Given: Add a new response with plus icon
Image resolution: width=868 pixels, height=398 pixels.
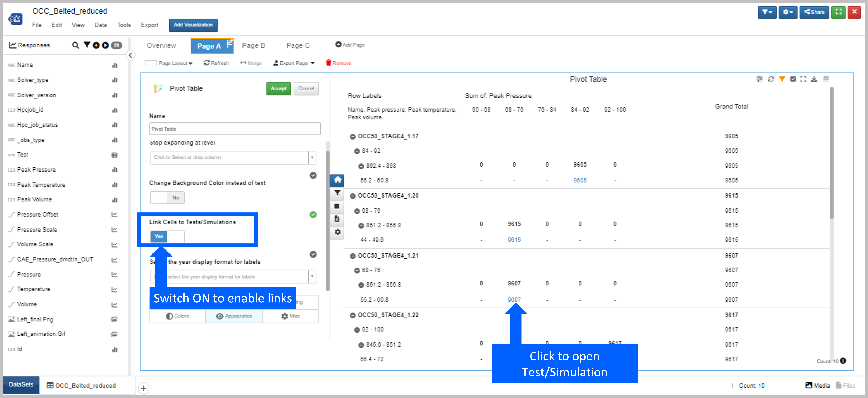Looking at the screenshot, I should coord(96,45).
